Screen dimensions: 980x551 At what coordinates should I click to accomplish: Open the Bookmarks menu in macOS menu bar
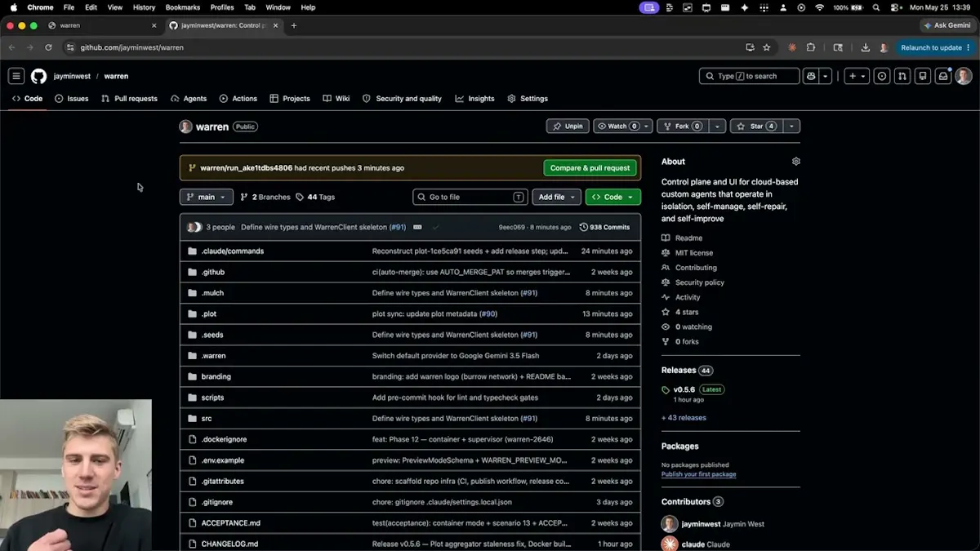click(x=183, y=7)
